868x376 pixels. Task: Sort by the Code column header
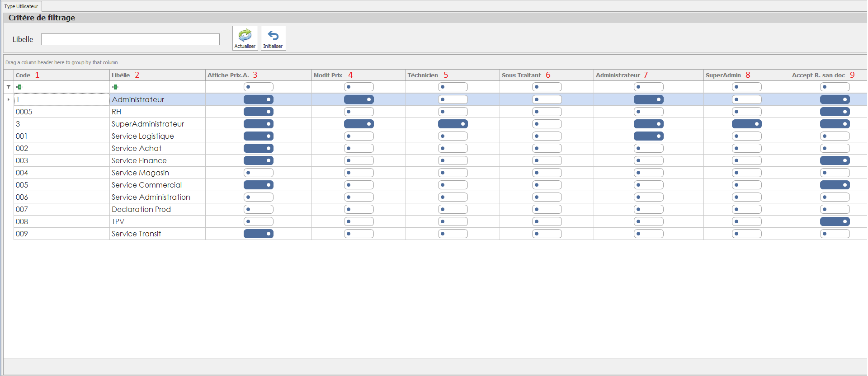coord(23,75)
